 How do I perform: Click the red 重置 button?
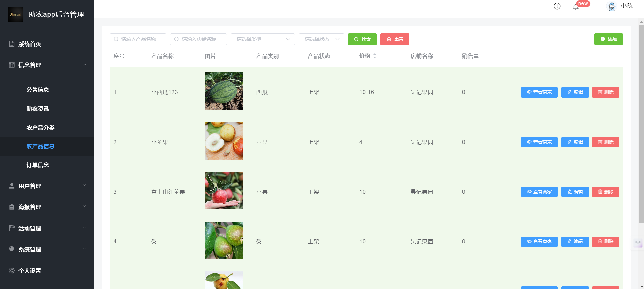coord(395,39)
